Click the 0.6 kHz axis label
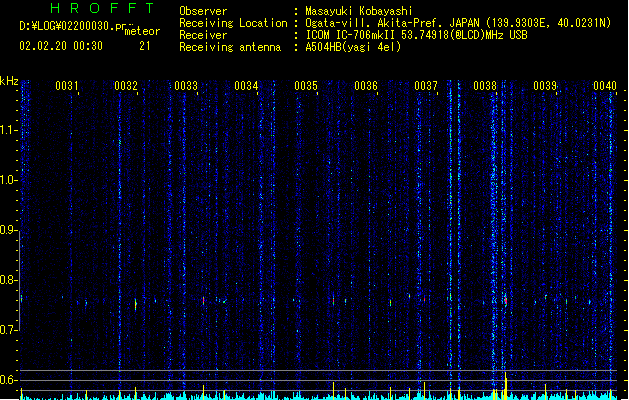This screenshot has width=629, height=400. (x=8, y=380)
